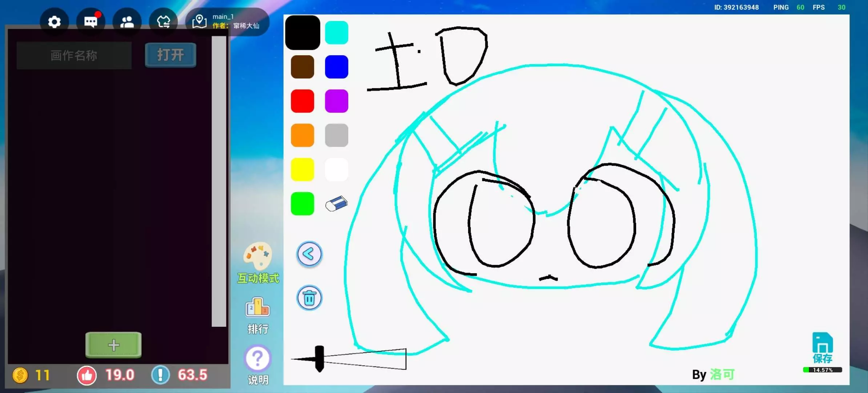Open the outfit change icon

[163, 22]
